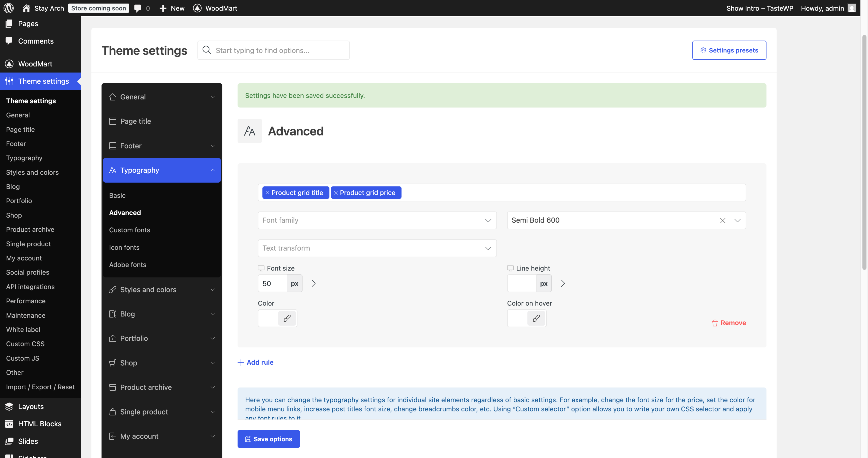
Task: Expand the Portfolio section chevron
Action: [213, 338]
